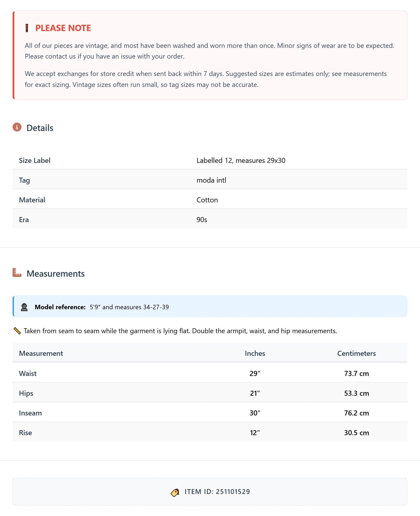Select the Cotton material value
Screen dimensions: 420x516
click(x=207, y=200)
